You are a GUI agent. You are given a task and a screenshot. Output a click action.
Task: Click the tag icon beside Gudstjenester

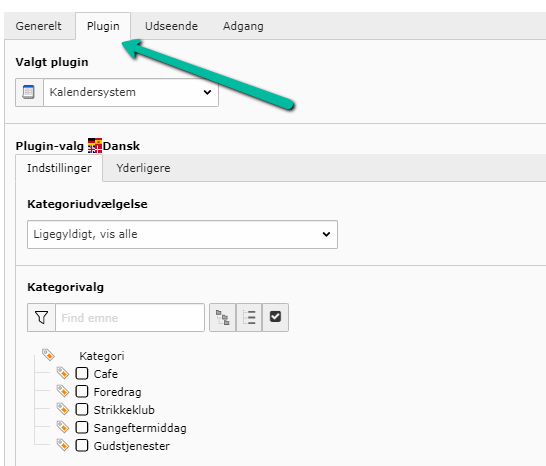tap(63, 445)
